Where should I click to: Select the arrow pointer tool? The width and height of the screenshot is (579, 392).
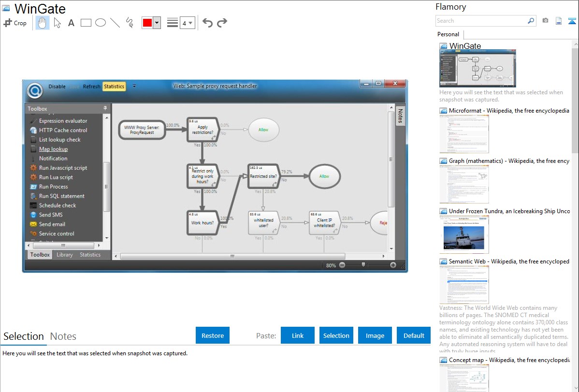pos(57,23)
